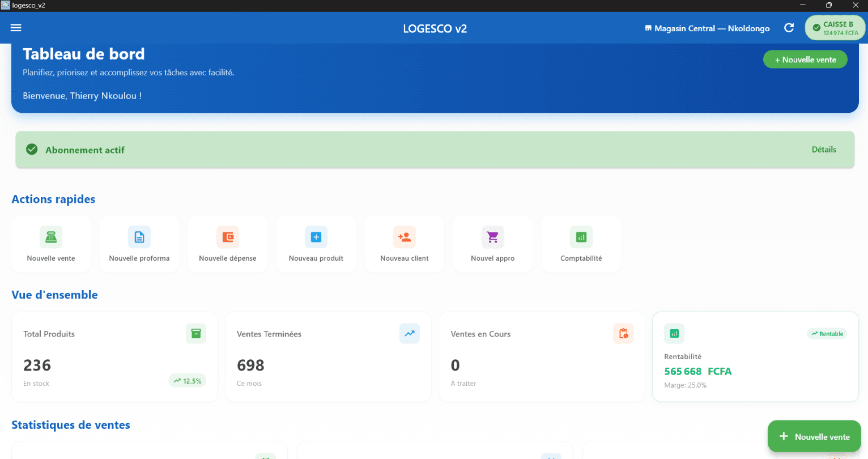
Task: Open Comptabilité quick action
Action: 581,244
